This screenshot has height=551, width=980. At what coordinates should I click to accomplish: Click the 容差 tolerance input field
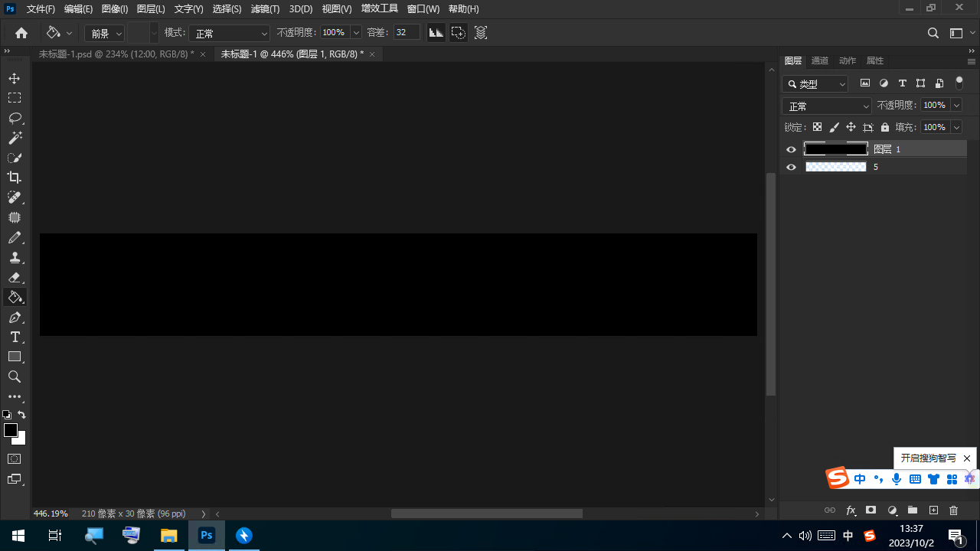[406, 33]
